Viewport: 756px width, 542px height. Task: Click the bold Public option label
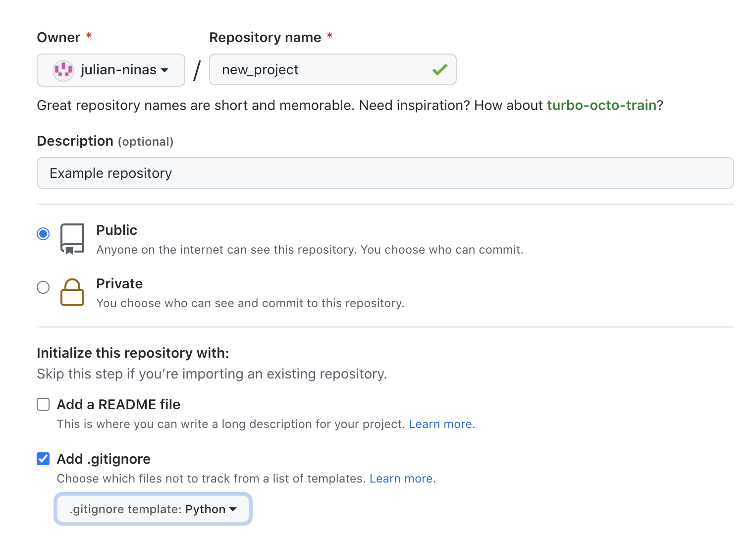pos(116,230)
